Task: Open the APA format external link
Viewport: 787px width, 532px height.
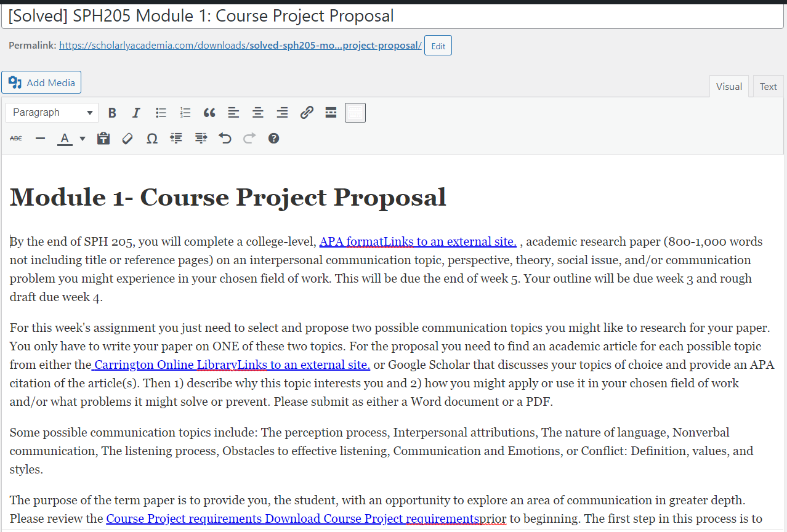Action: pyautogui.click(x=418, y=241)
